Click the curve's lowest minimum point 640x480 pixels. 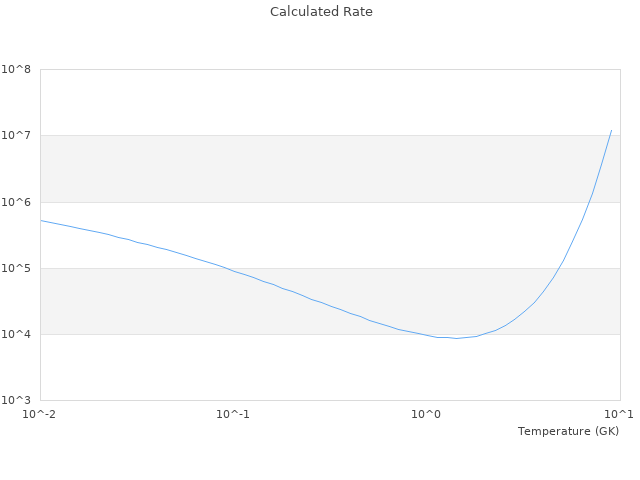coord(456,338)
